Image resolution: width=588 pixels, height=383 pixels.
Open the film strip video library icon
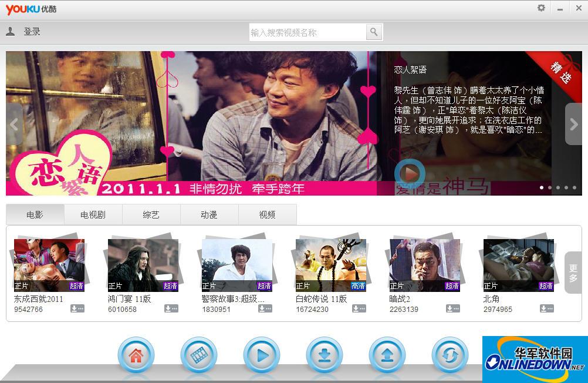(x=199, y=355)
